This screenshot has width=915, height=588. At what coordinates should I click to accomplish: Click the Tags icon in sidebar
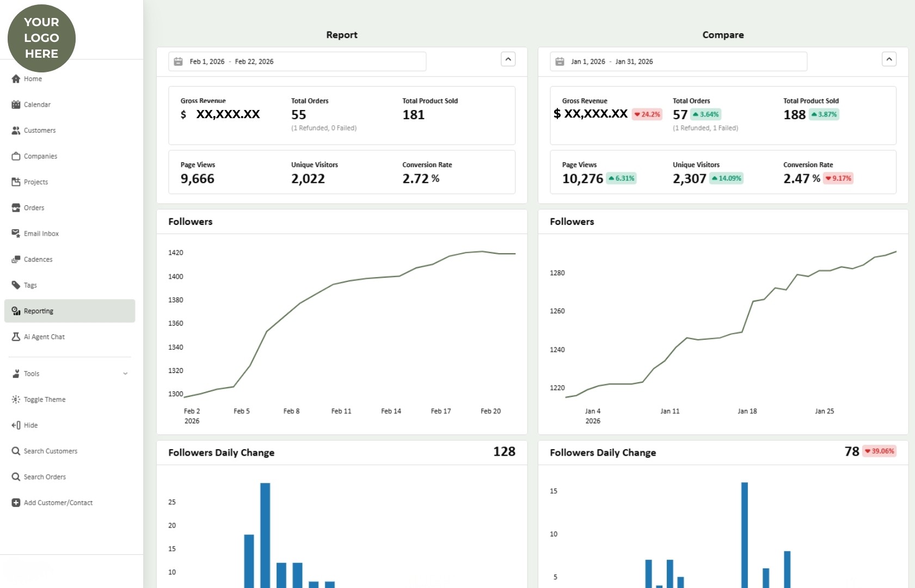click(x=16, y=285)
